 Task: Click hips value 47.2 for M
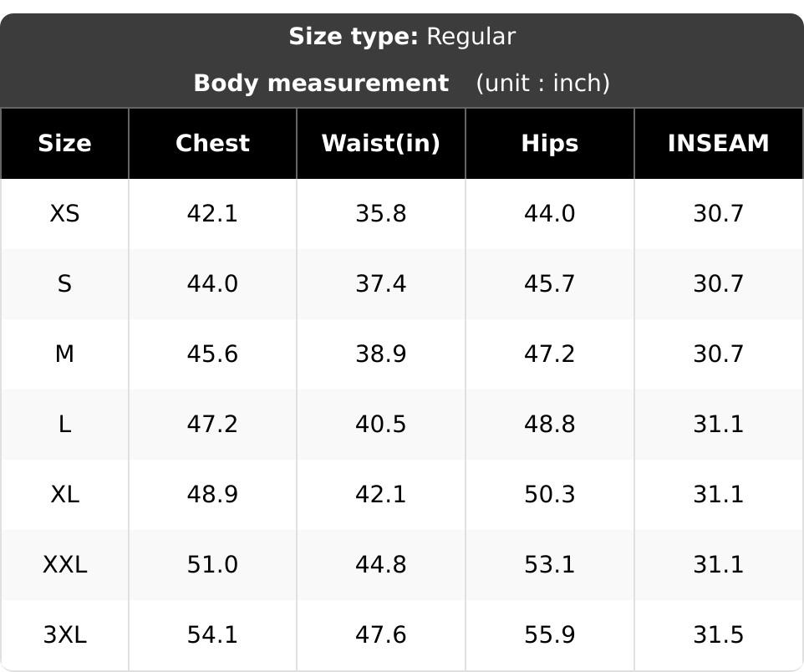(550, 354)
